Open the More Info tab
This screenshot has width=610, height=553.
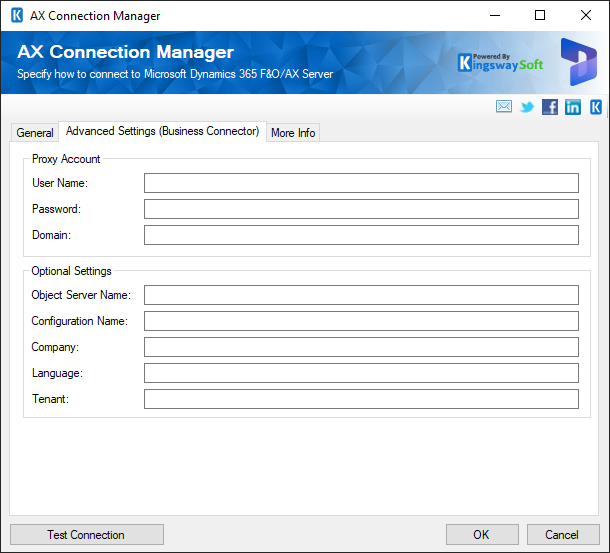click(293, 133)
